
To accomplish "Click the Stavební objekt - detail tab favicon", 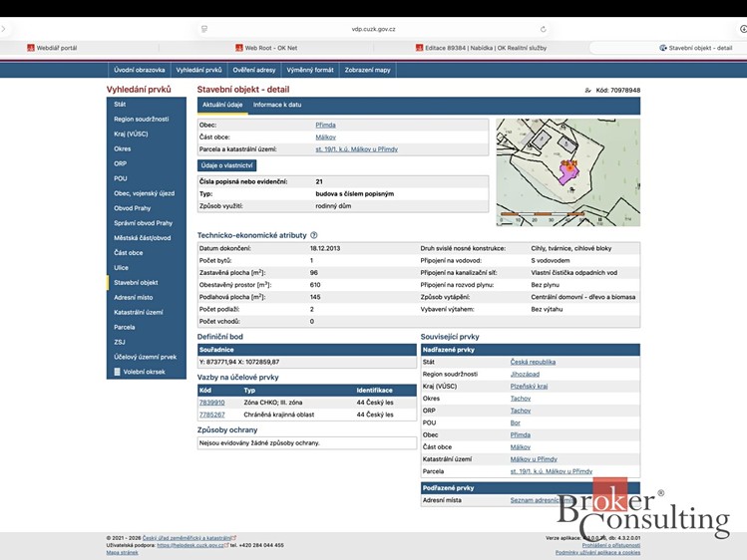I will pyautogui.click(x=662, y=48).
